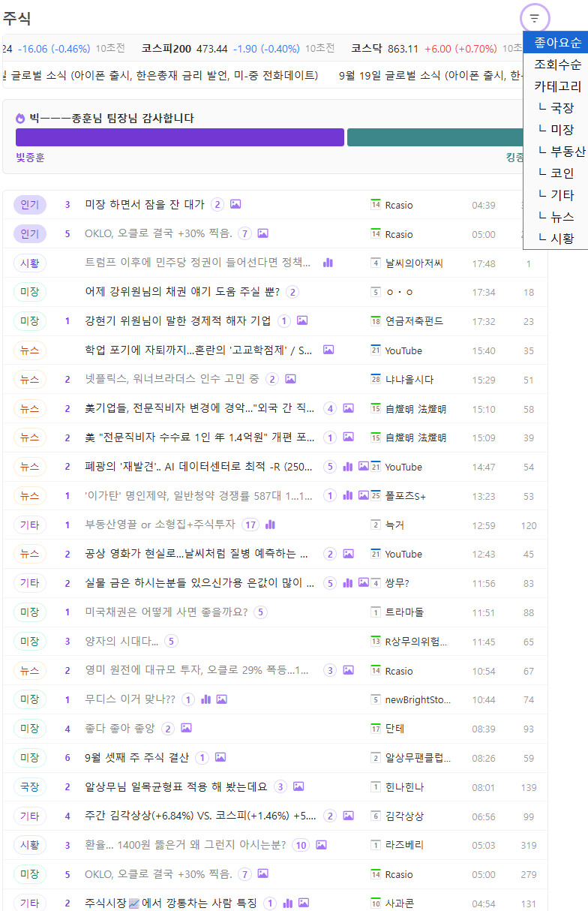Click the flame icon beside 빅ㅡㅡㅡ종훈님
Image resolution: width=588 pixels, height=911 pixels.
point(20,119)
